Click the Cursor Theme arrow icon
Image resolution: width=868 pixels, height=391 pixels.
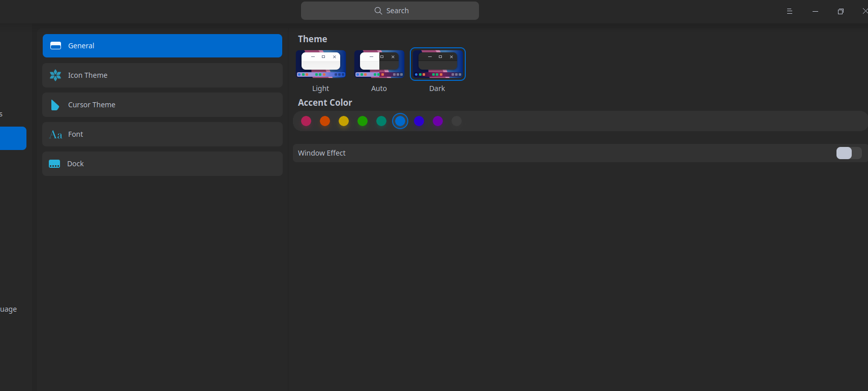coord(55,105)
